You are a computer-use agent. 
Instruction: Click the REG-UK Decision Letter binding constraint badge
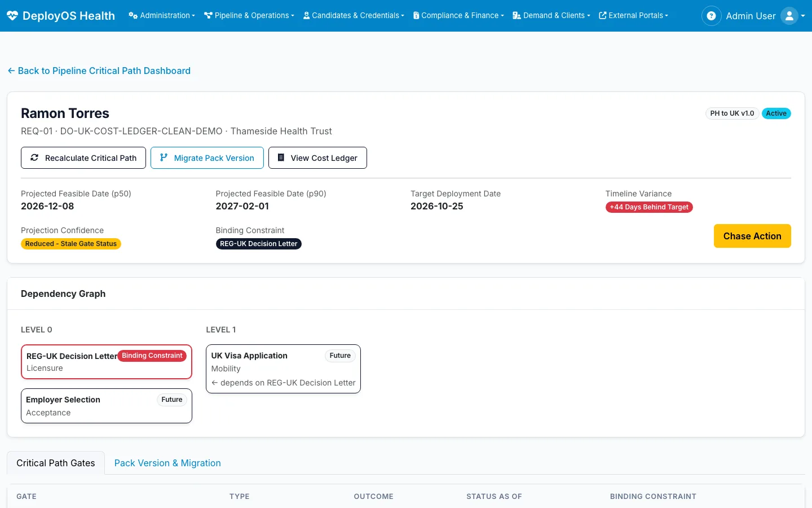[x=258, y=244]
